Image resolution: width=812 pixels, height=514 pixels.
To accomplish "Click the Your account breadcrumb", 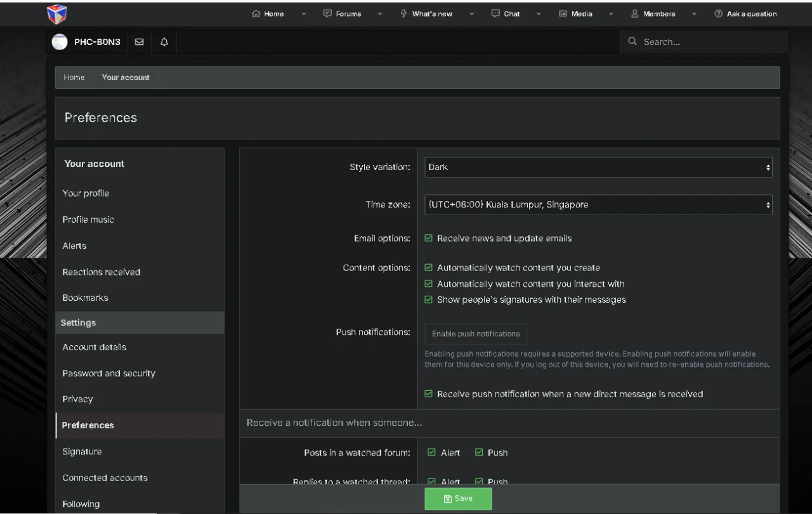I will tap(126, 77).
